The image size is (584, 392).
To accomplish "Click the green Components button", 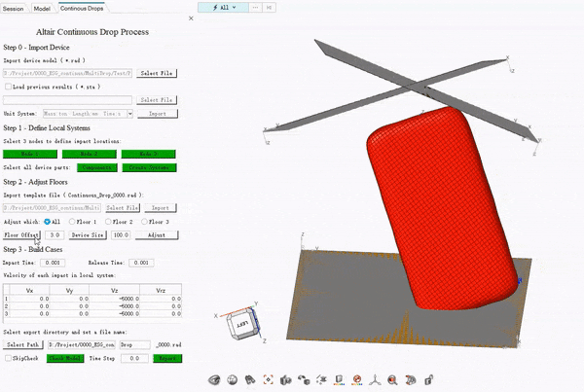I will point(97,167).
